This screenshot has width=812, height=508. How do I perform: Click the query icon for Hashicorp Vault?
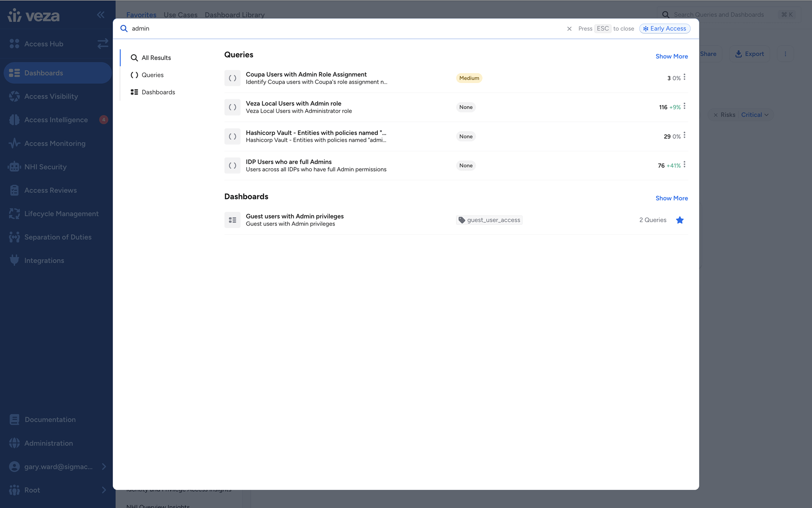pyautogui.click(x=232, y=136)
